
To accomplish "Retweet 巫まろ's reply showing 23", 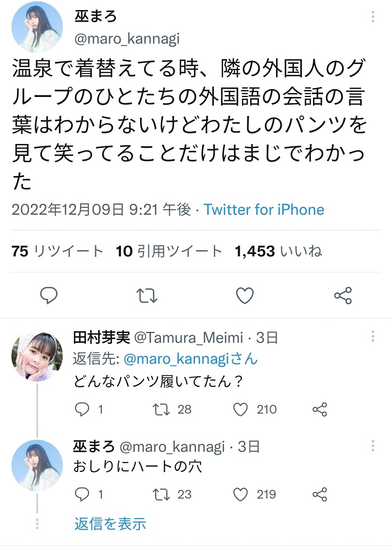I will [172, 494].
